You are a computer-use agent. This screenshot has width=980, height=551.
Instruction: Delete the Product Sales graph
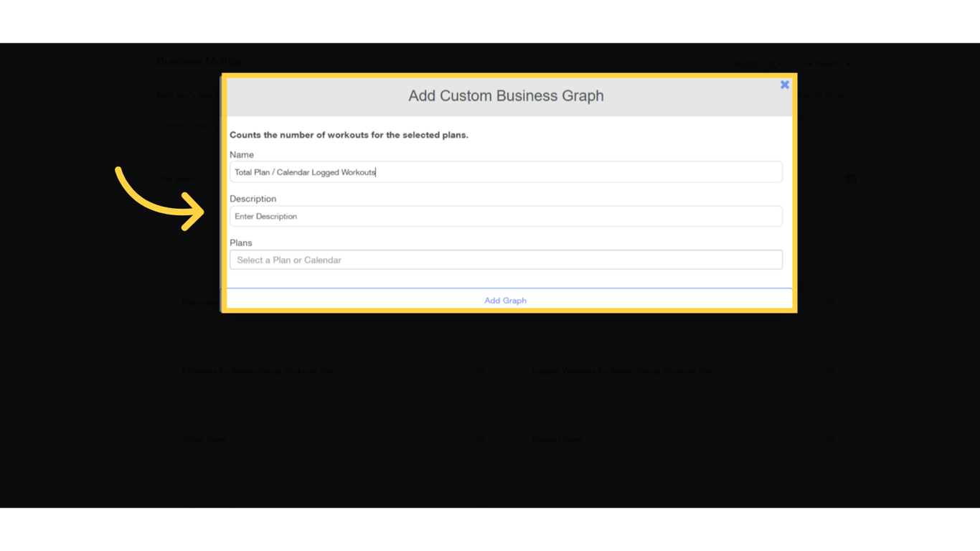(830, 438)
